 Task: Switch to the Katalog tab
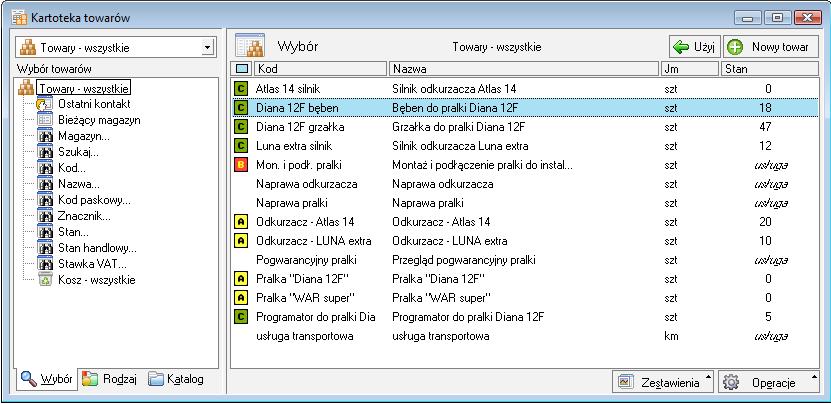(176, 380)
